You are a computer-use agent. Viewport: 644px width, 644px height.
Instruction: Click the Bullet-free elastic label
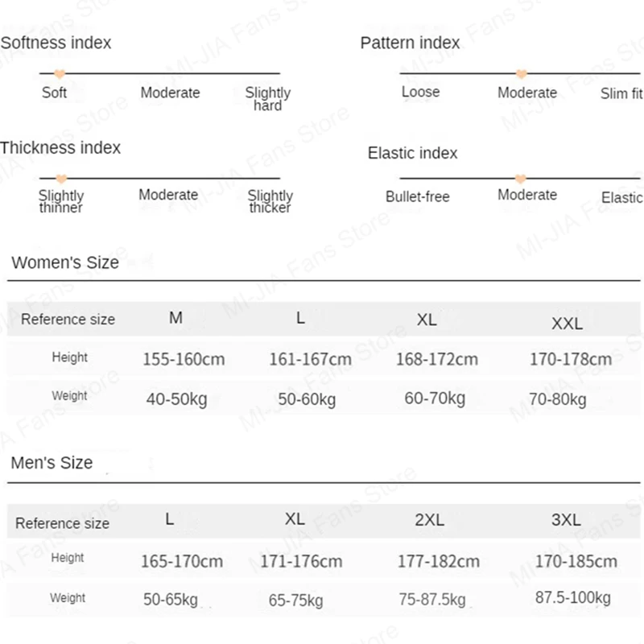[417, 196]
